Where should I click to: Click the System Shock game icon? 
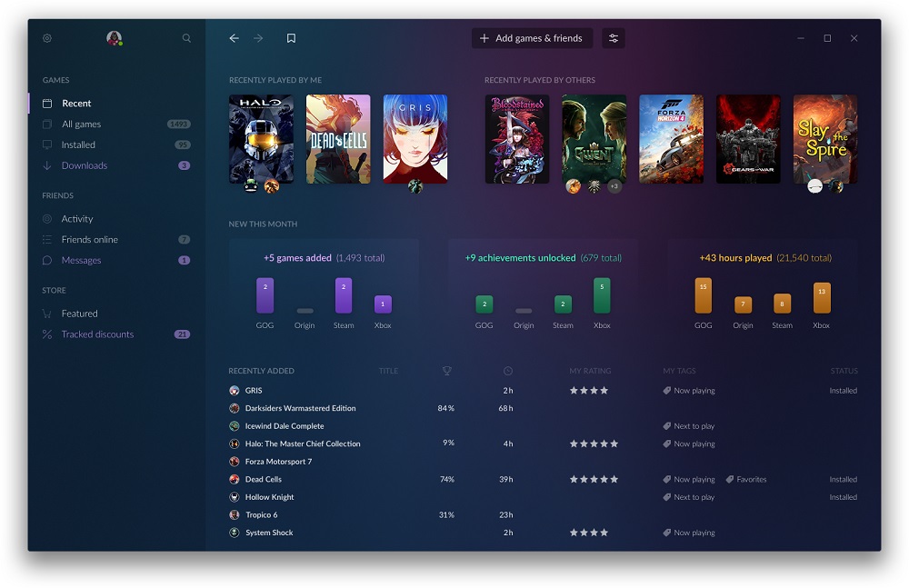(x=235, y=533)
